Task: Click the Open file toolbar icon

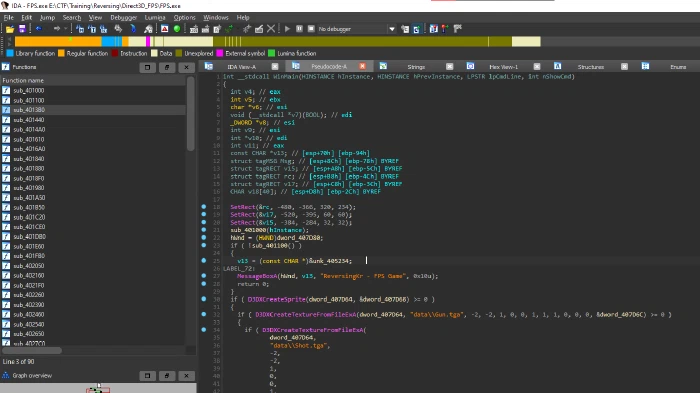Action: [9, 29]
